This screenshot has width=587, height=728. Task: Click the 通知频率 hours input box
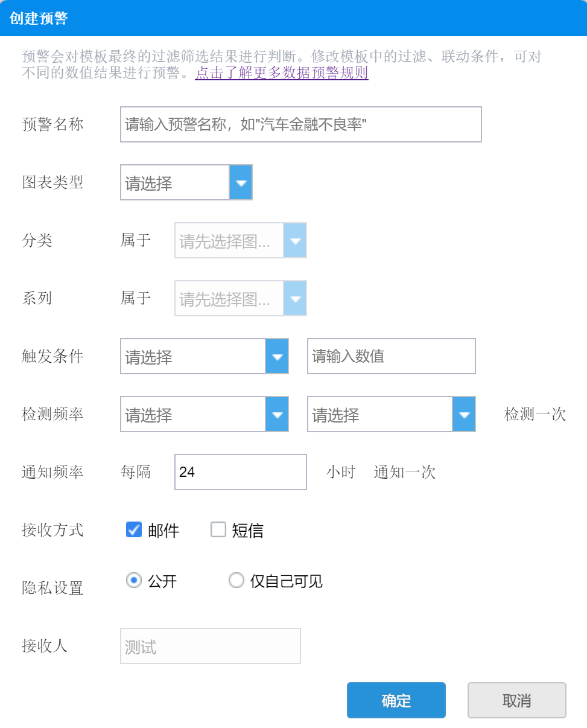pyautogui.click(x=240, y=472)
